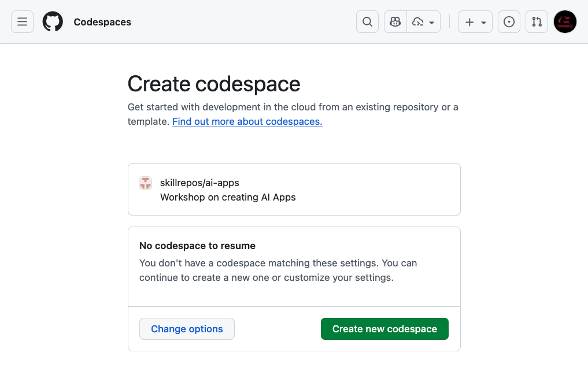Click the GitHub Octocat logo
Screen dimensions: 588x371
(x=53, y=22)
